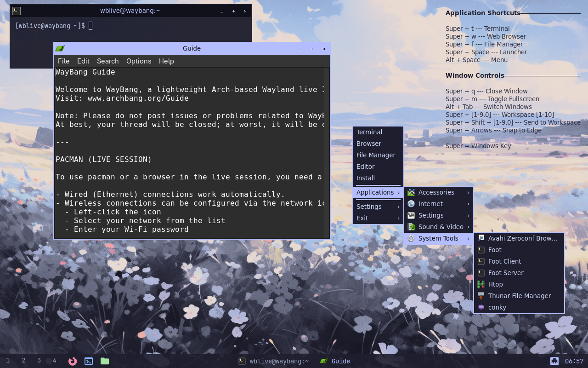Open Avahi Zeroconf Browser entry
The height and width of the screenshot is (368, 588).
522,238
